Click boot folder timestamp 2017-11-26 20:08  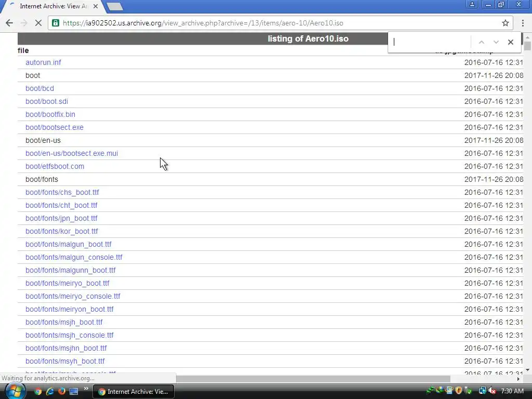pos(494,75)
